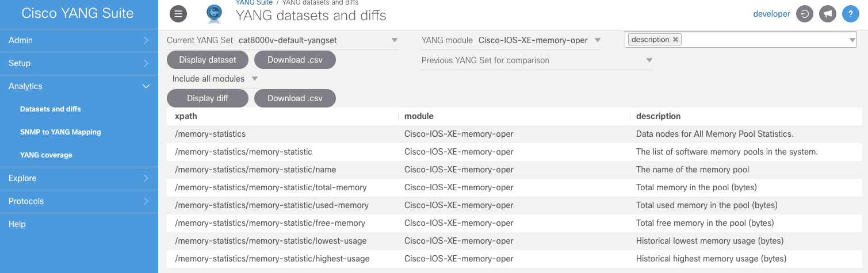
Task: Collapse the Analytics sidebar section
Action: point(79,86)
